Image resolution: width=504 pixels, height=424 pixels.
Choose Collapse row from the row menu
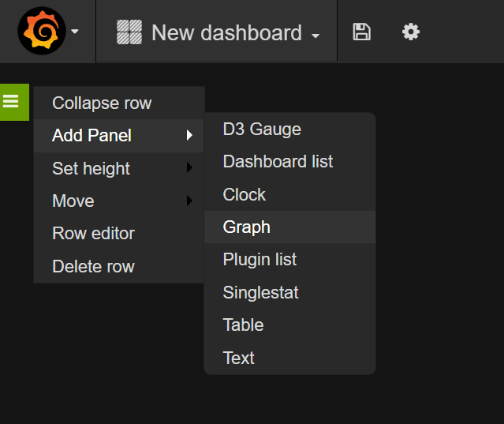point(119,103)
